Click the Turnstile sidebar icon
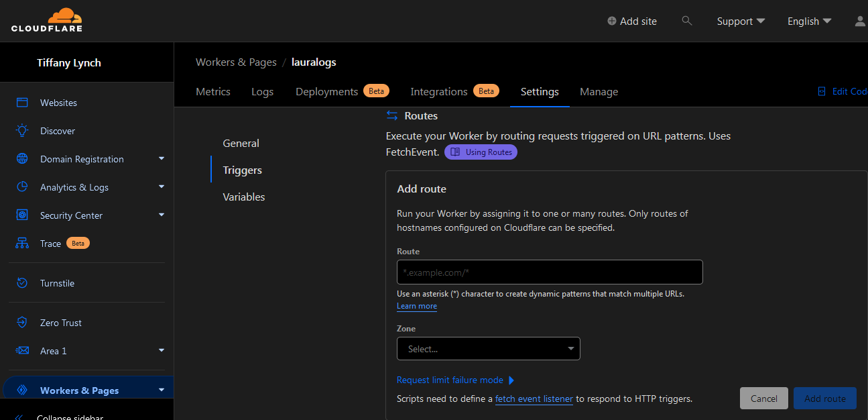Viewport: 868px width, 420px height. [22, 283]
